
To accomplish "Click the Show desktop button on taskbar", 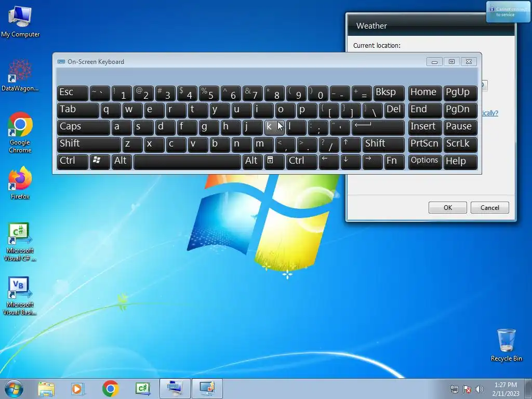I will (x=528, y=389).
